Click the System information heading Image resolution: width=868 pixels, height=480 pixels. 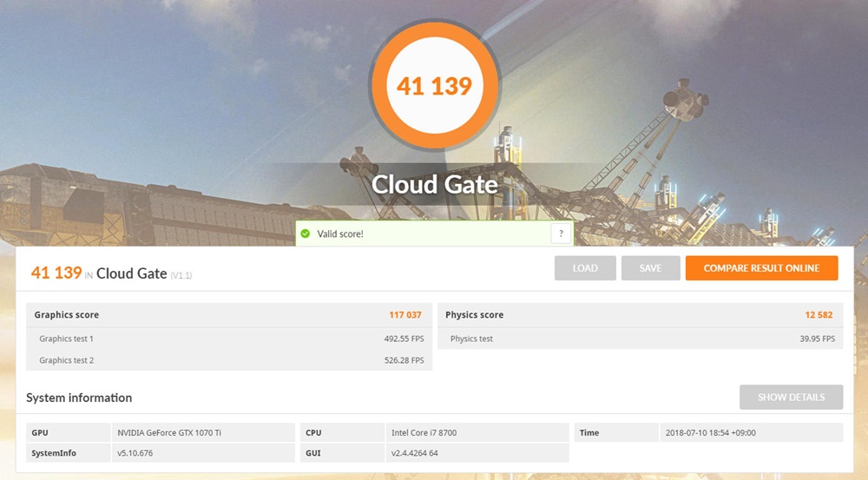click(x=79, y=398)
